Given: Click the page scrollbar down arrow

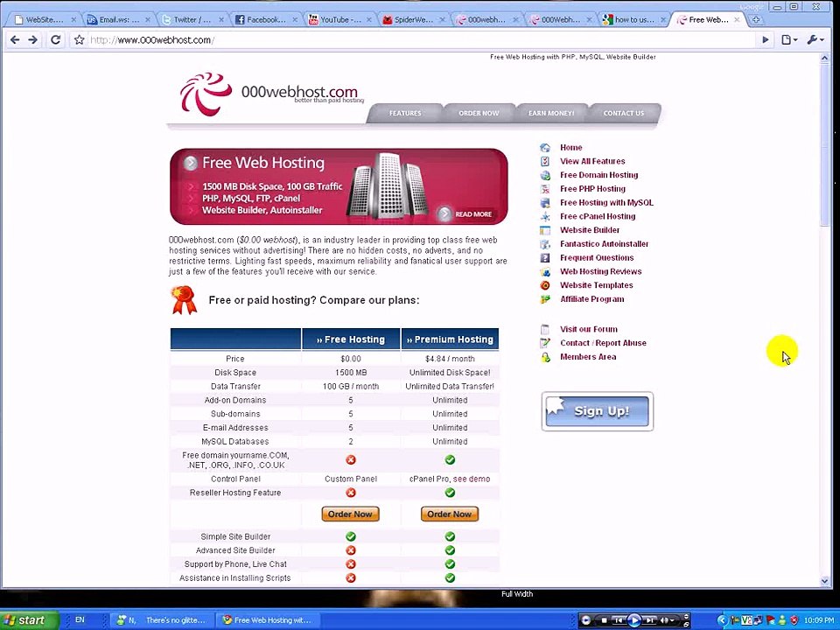Looking at the screenshot, I should tap(824, 581).
